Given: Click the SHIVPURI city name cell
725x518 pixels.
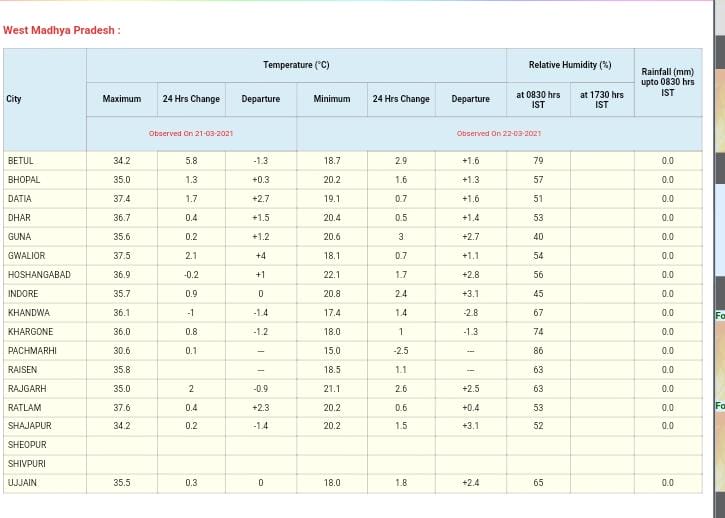Looking at the screenshot, I should (27, 464).
